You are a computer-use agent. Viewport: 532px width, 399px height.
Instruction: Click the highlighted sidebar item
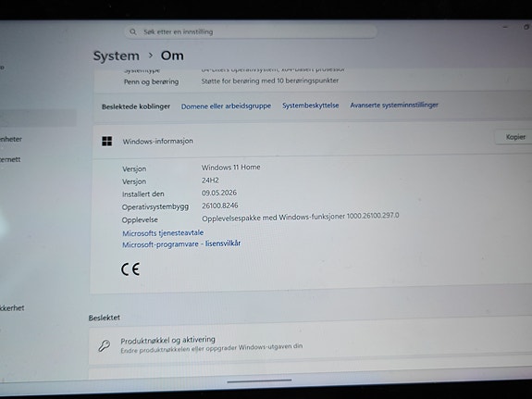pos(38,118)
